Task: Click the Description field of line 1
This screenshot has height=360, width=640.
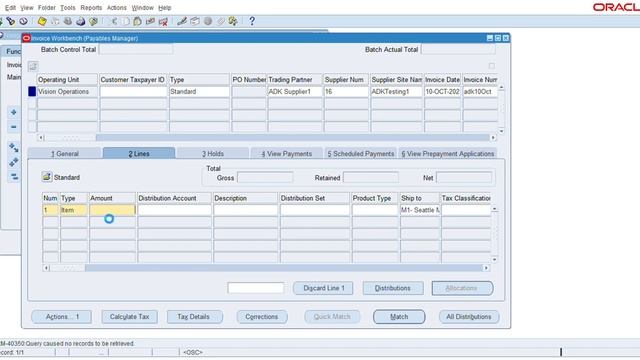Action: click(x=245, y=210)
